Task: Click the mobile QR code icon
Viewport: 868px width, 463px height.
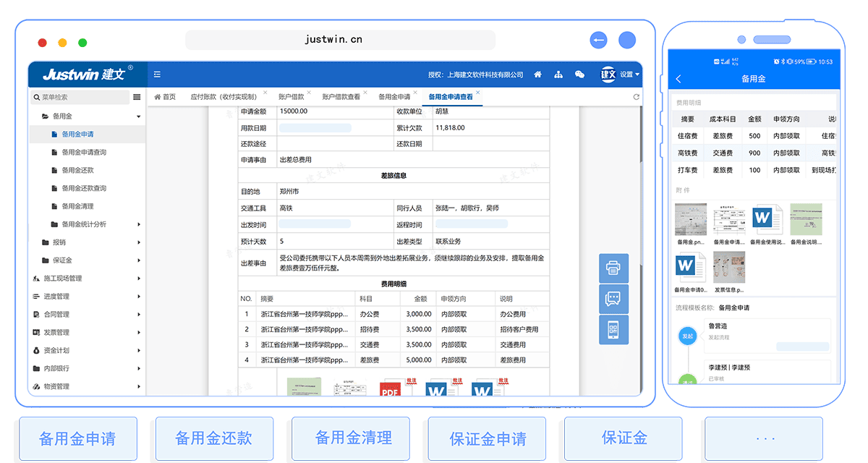Action: [x=613, y=329]
